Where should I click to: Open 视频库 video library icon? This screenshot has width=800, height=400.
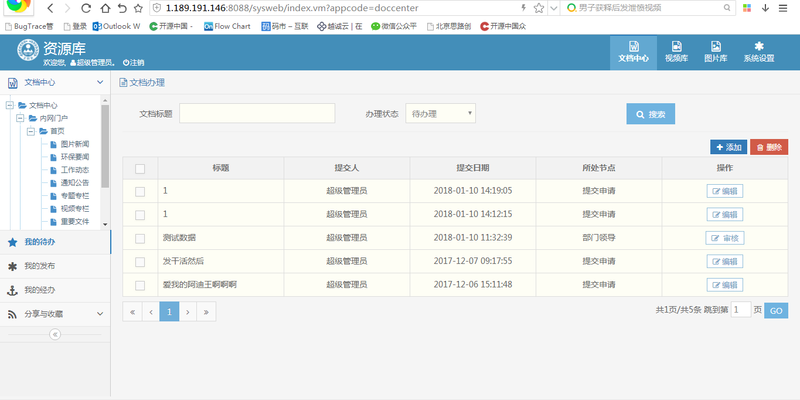(x=677, y=52)
